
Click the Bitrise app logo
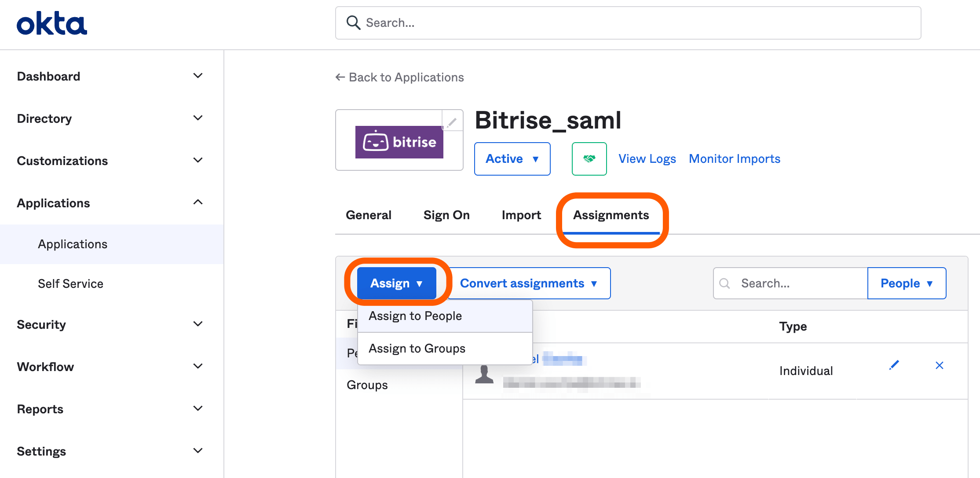pos(399,142)
